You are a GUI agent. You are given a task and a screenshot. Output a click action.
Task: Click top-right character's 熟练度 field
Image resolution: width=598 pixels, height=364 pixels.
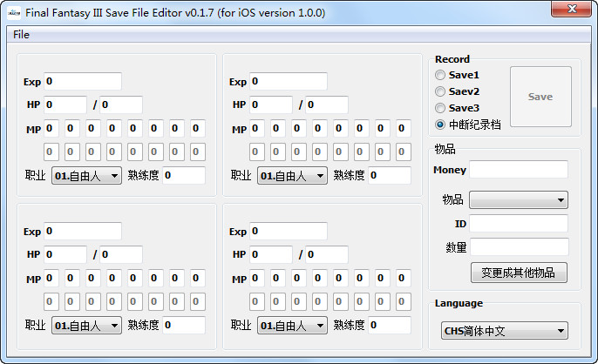(x=389, y=176)
